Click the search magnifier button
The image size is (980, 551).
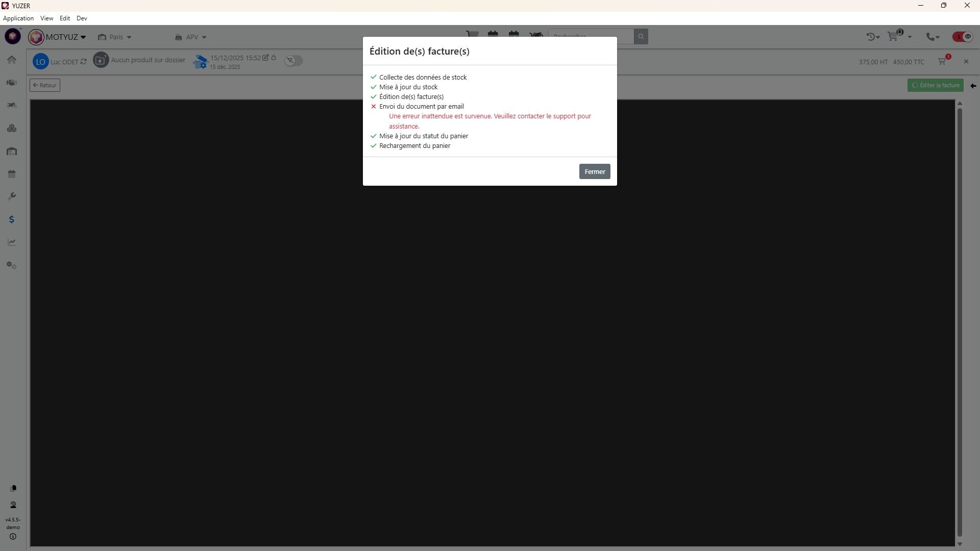[641, 37]
